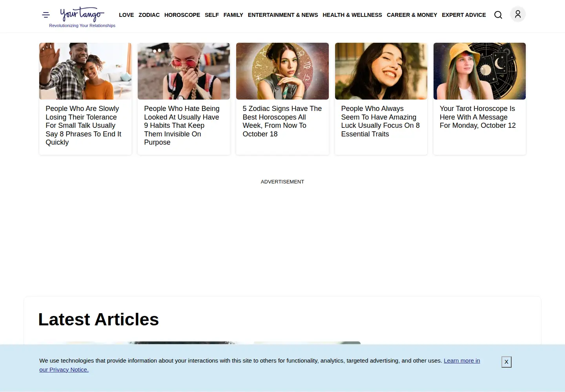Open the CAREER & MONEY section
565x392 pixels.
coord(412,15)
